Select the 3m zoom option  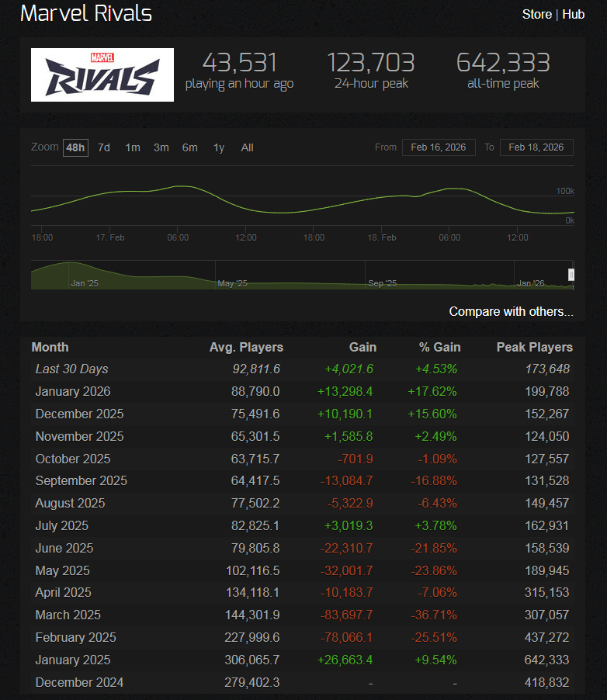[x=161, y=147]
